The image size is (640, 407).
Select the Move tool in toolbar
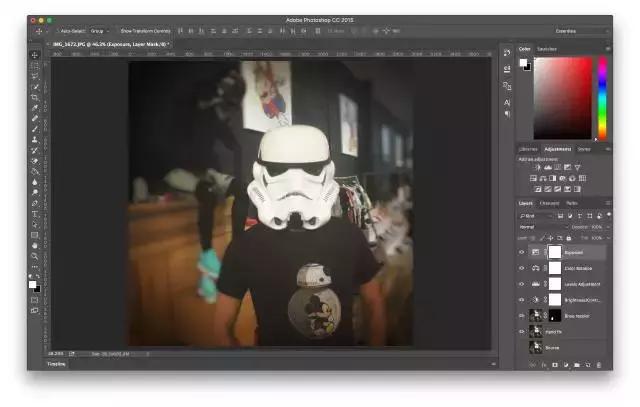coord(35,55)
